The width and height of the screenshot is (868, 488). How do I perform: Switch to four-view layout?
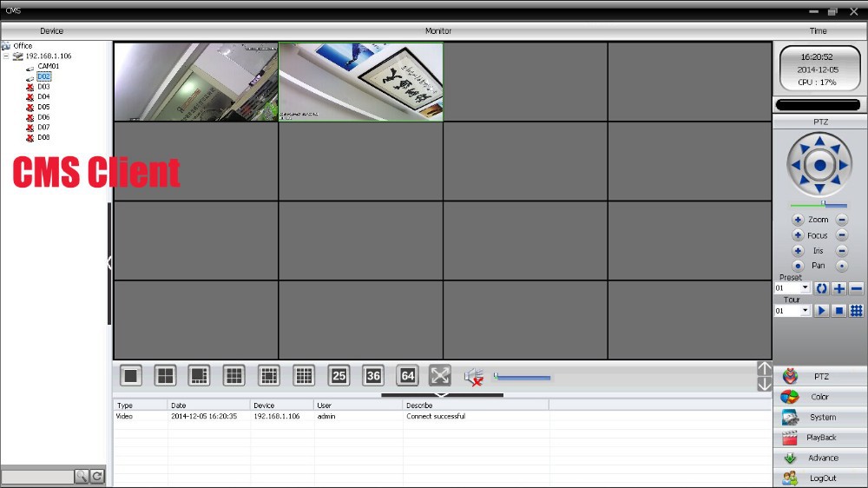coord(165,376)
